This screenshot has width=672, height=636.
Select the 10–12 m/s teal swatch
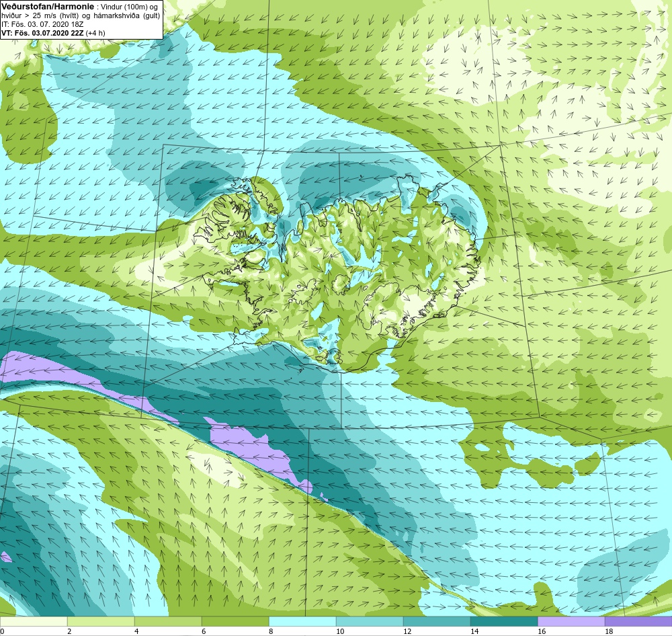click(370, 621)
